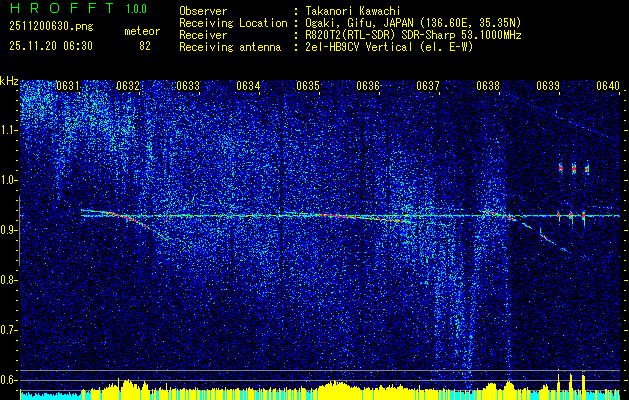Click the observer name Takanori Kawachi
629x400 pixels.
[353, 11]
